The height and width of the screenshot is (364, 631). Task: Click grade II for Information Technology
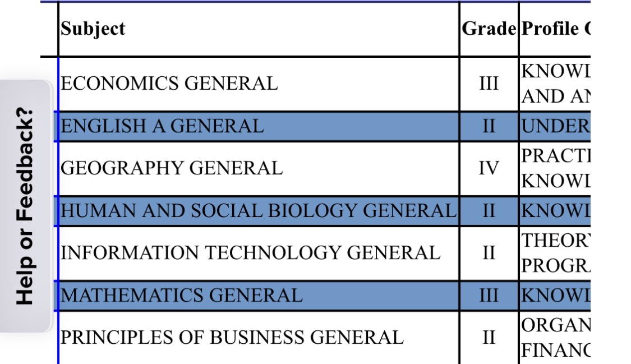click(x=489, y=254)
